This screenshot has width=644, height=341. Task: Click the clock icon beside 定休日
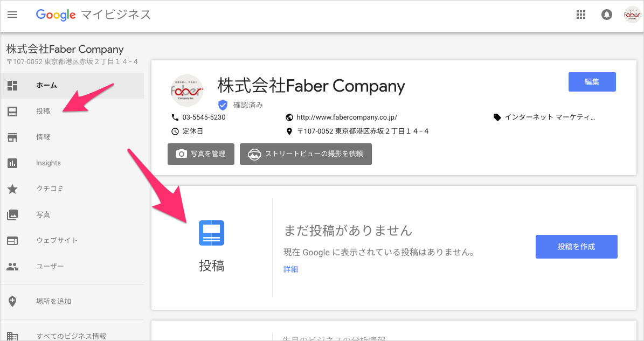[x=175, y=131]
